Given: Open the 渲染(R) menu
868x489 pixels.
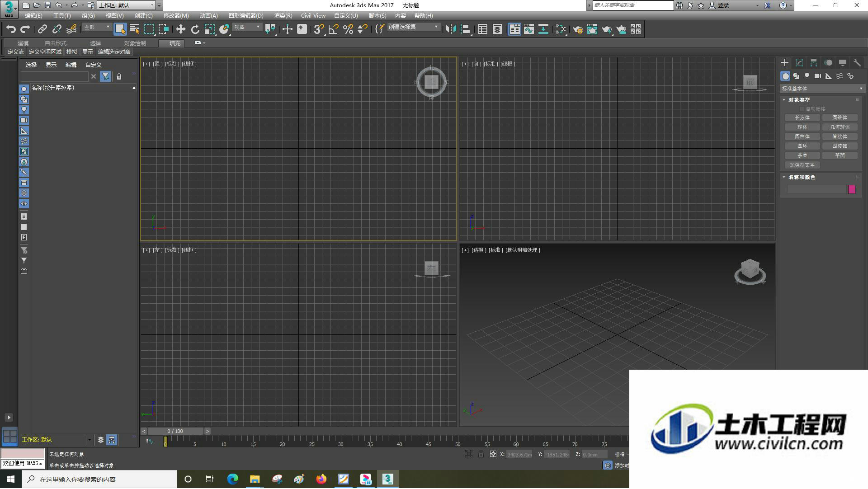Looking at the screenshot, I should click(283, 16).
